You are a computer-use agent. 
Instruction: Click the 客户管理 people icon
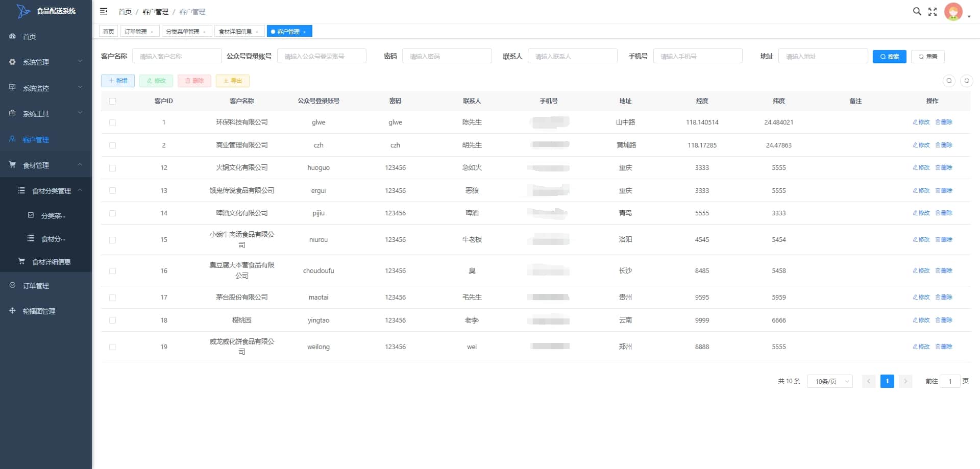(x=13, y=139)
